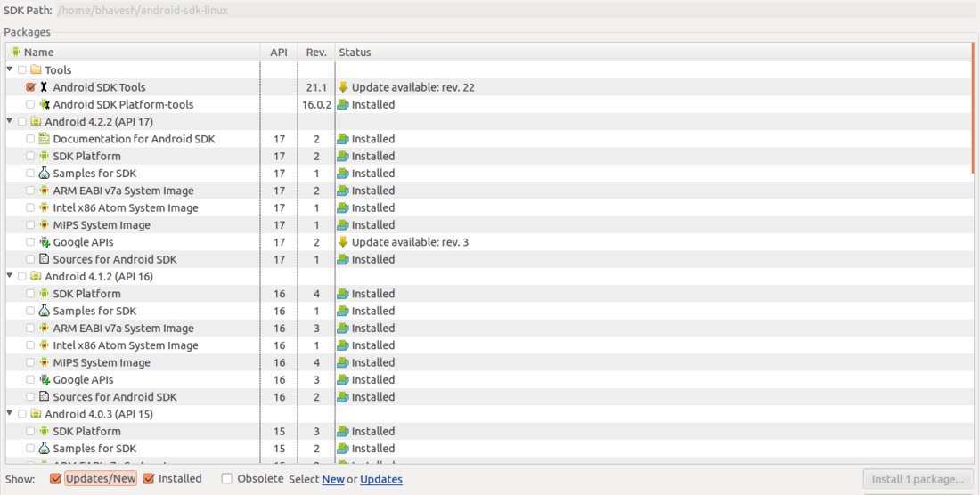The image size is (980, 495).
Task: Click the API 17 ARM EABI v7a System Image icon
Action: click(44, 191)
